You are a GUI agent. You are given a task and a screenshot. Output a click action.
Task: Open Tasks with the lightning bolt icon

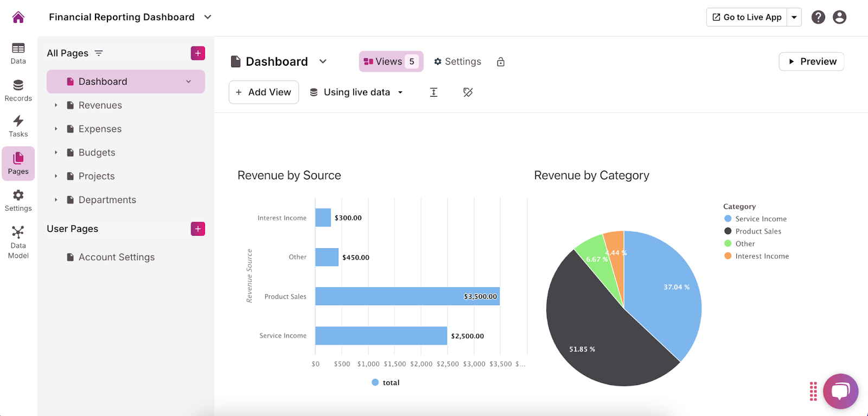coord(18,126)
